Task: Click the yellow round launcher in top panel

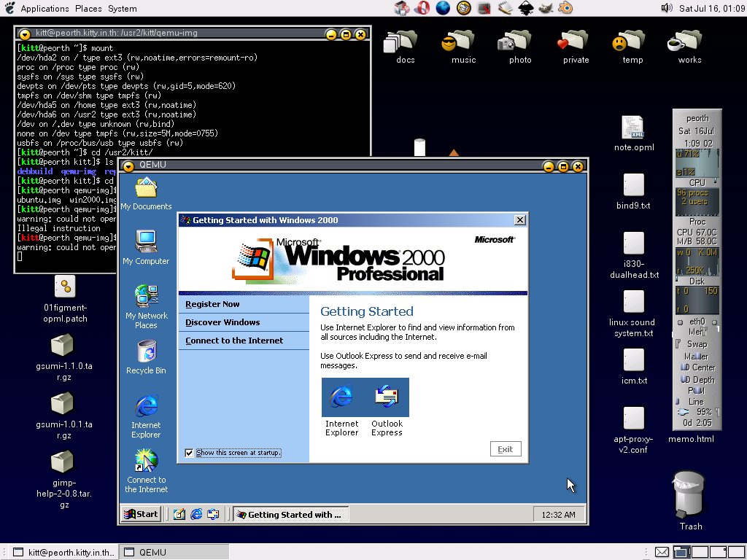Action: tap(463, 8)
